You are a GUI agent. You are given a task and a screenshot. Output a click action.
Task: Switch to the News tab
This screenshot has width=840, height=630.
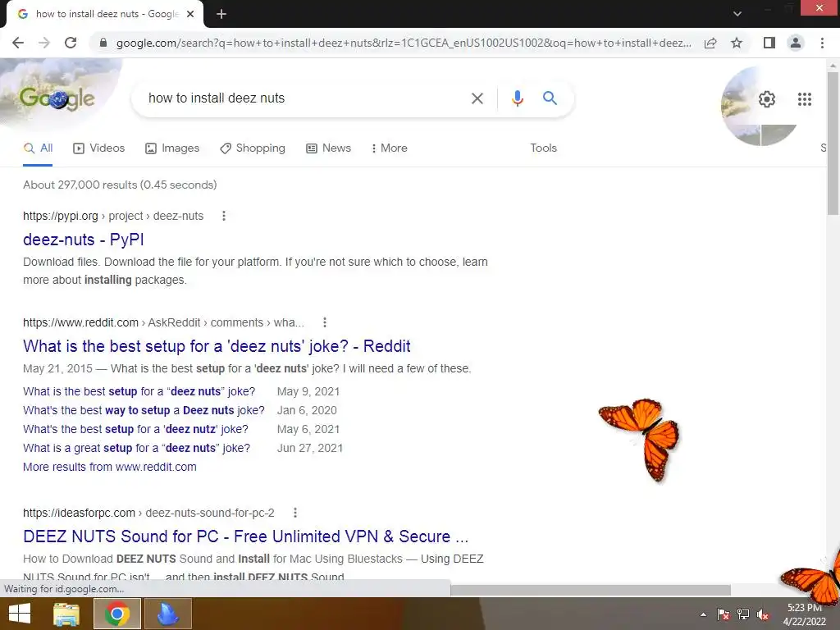pos(328,148)
